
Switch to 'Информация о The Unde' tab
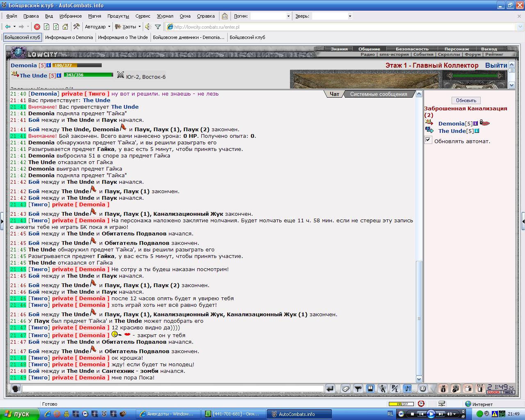click(123, 37)
